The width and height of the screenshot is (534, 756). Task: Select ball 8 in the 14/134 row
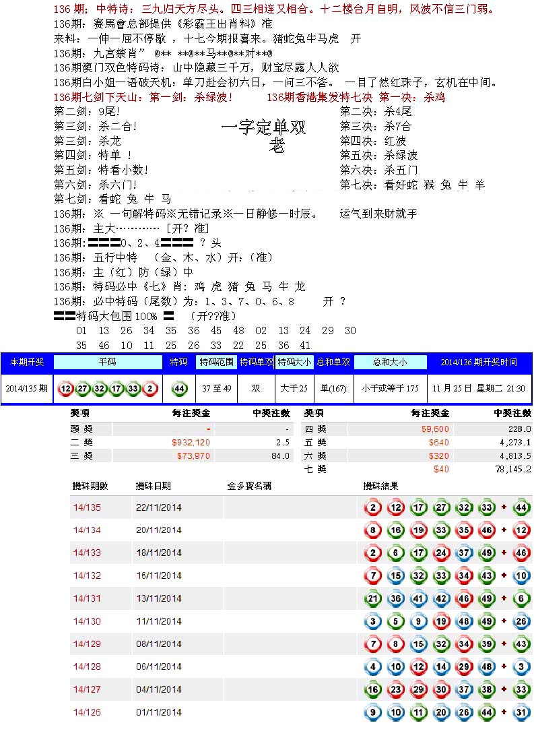tap(372, 530)
